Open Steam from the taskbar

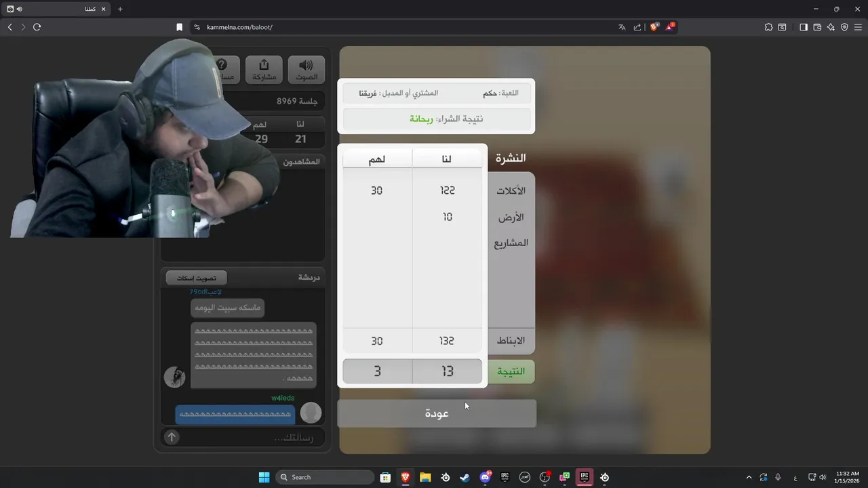click(x=465, y=477)
